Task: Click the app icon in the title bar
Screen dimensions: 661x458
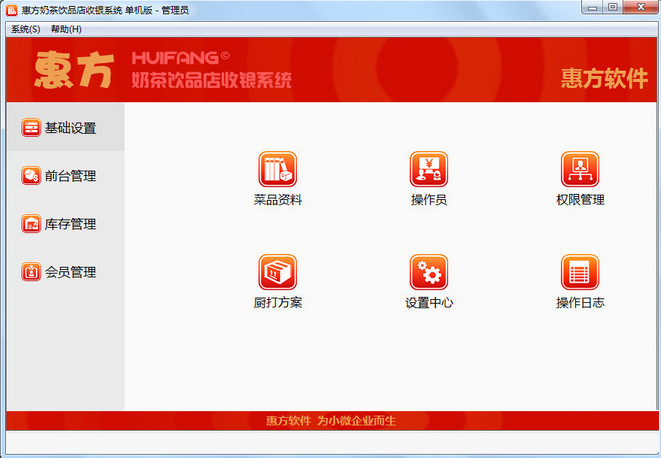Action: pos(12,10)
